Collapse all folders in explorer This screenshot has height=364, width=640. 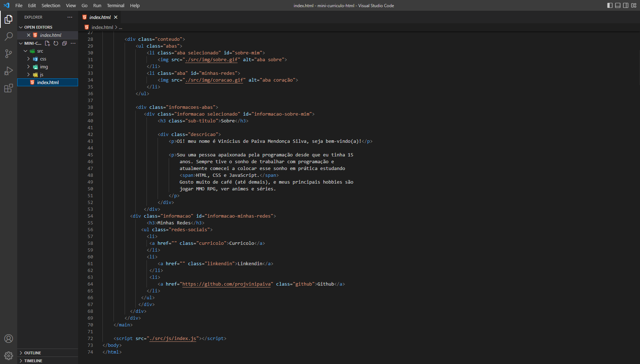(64, 43)
